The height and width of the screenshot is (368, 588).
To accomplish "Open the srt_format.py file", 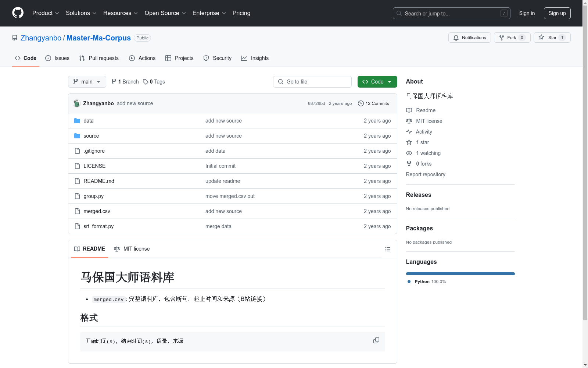I will coord(98,226).
